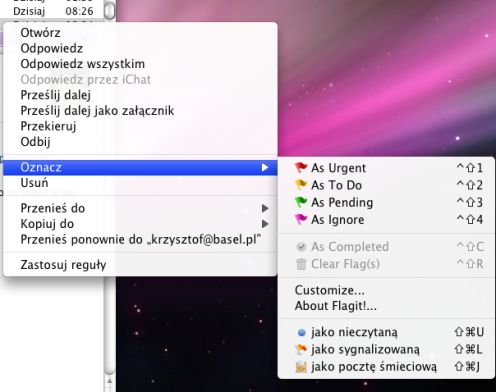The image size is (496, 392).
Task: Choose Odbij menu entry
Action: tap(140, 142)
